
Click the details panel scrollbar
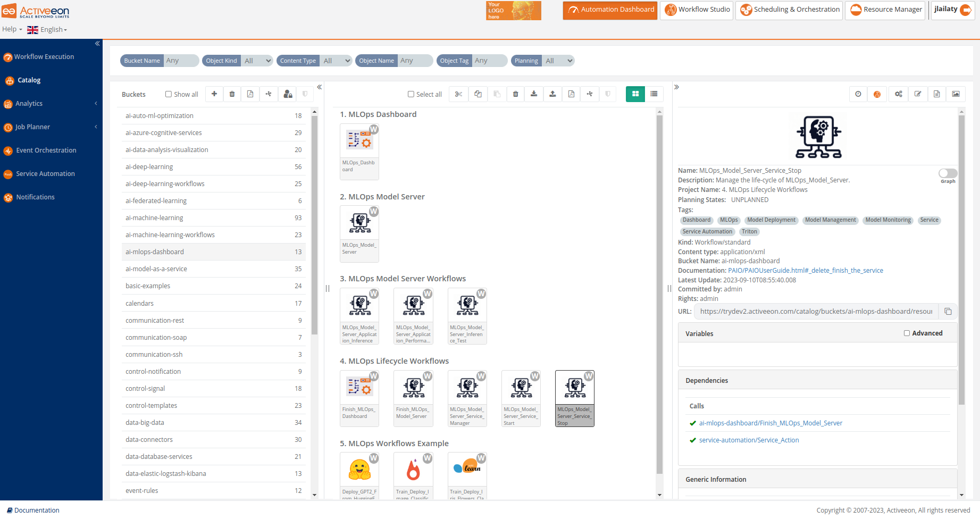click(x=961, y=261)
